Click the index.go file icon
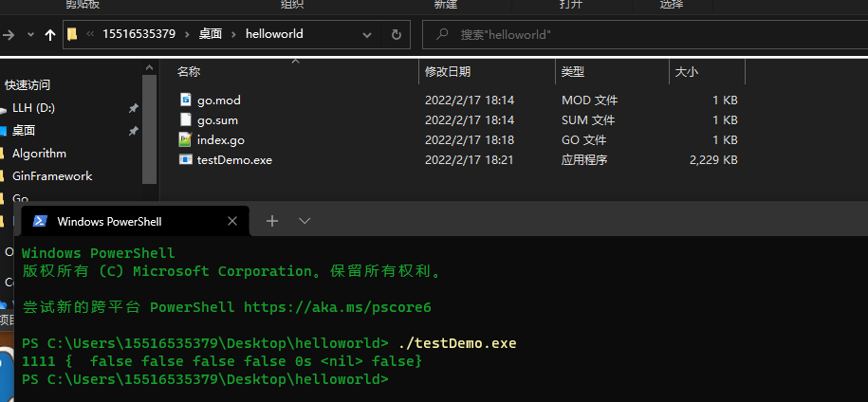The height and width of the screenshot is (402, 868). pyautogui.click(x=186, y=139)
